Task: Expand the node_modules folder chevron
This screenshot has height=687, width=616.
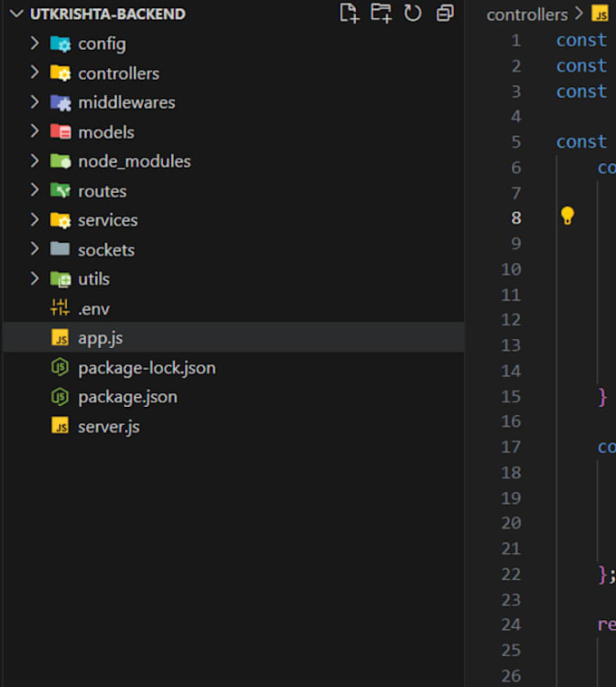Action: 34,160
